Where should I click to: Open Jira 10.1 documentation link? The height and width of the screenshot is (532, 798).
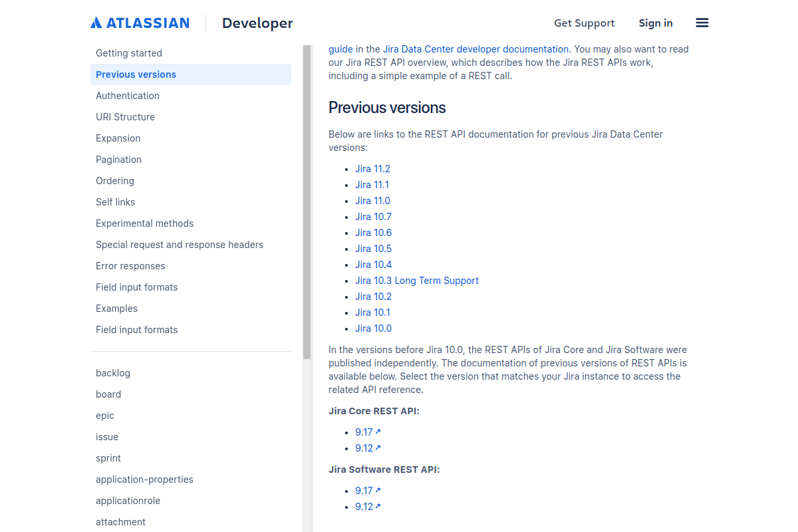[x=372, y=313]
